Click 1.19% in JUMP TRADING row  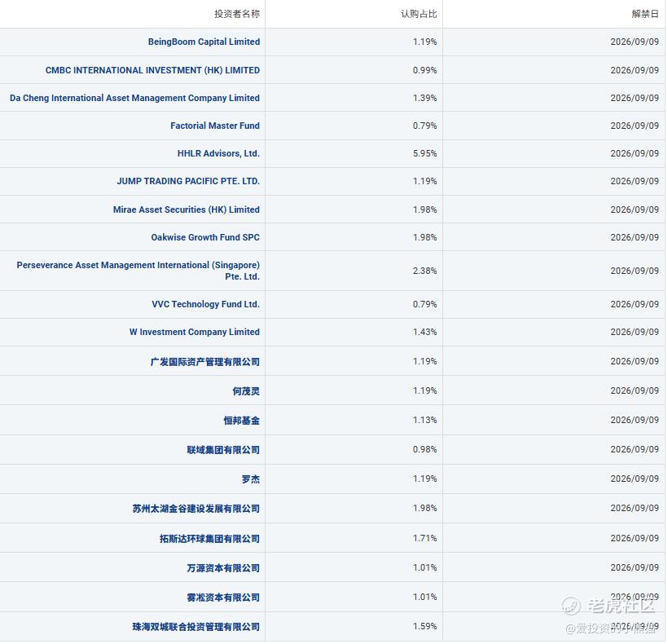[x=424, y=181]
